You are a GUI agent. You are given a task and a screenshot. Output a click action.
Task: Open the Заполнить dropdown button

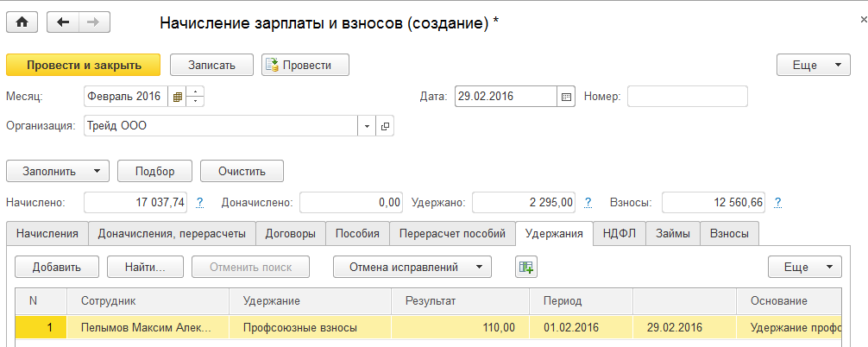click(x=58, y=171)
